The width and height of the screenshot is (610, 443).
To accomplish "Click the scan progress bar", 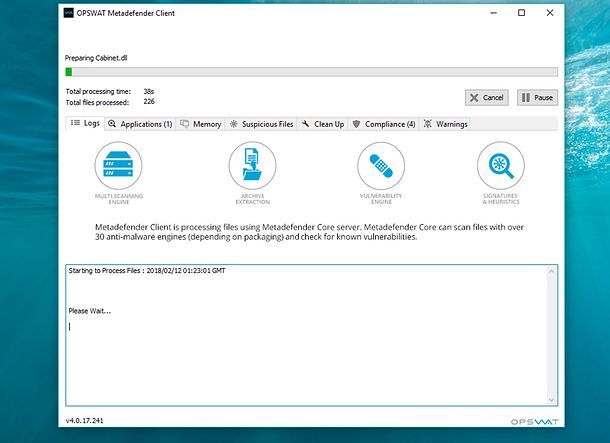I will (312, 72).
